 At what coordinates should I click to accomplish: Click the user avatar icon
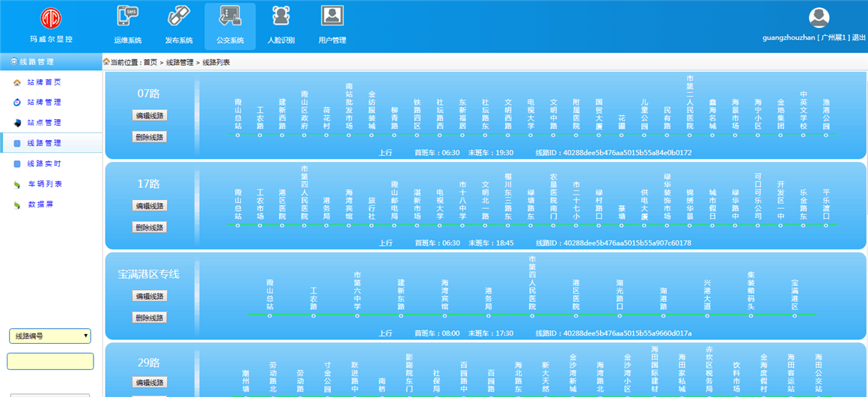819,17
